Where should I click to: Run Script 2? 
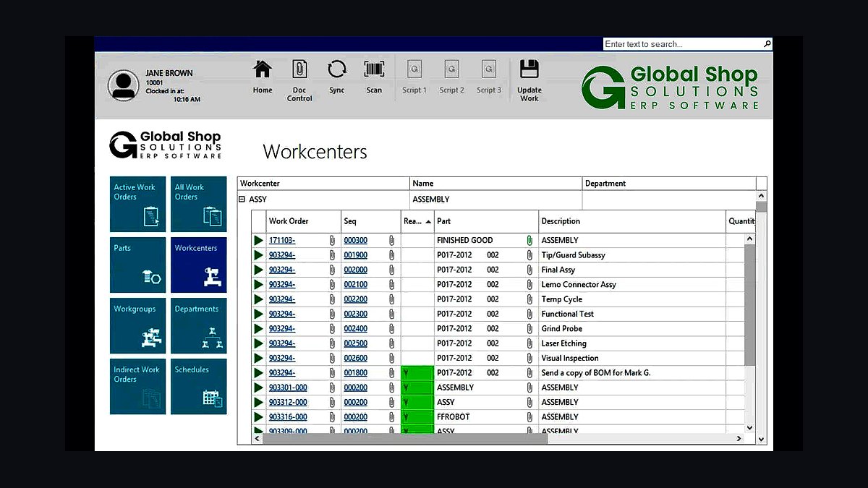click(452, 77)
